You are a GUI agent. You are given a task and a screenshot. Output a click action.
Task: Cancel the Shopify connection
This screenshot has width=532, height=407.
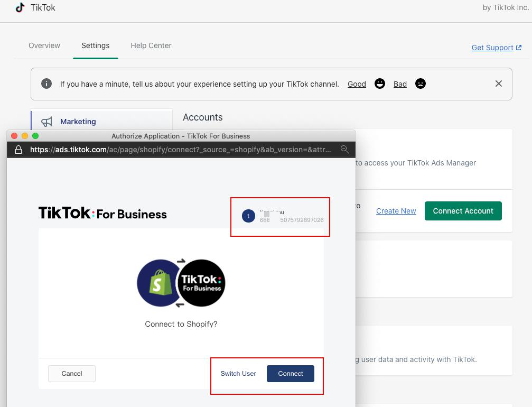pyautogui.click(x=72, y=373)
